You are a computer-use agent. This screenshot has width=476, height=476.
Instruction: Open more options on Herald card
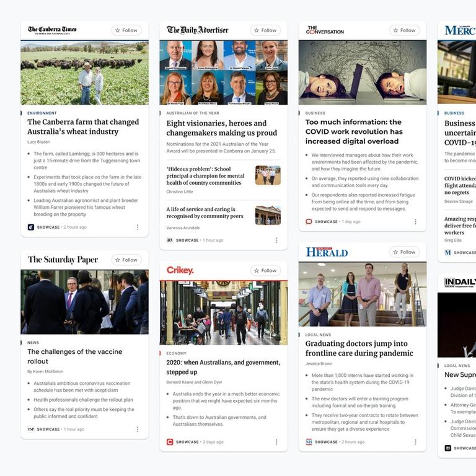point(416,442)
